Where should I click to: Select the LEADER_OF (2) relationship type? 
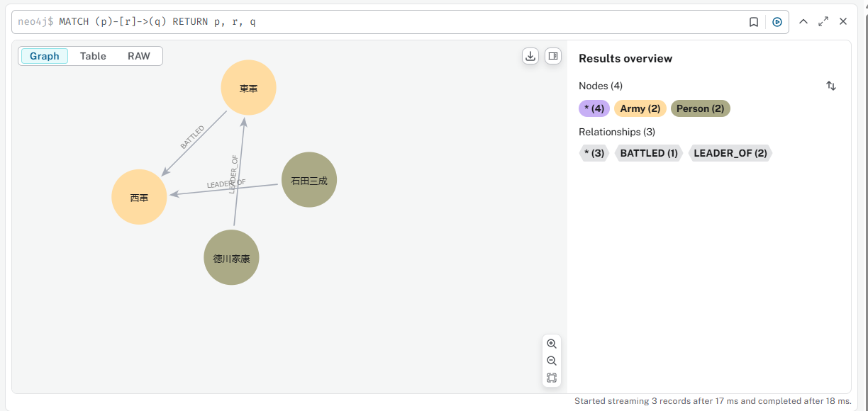point(730,153)
